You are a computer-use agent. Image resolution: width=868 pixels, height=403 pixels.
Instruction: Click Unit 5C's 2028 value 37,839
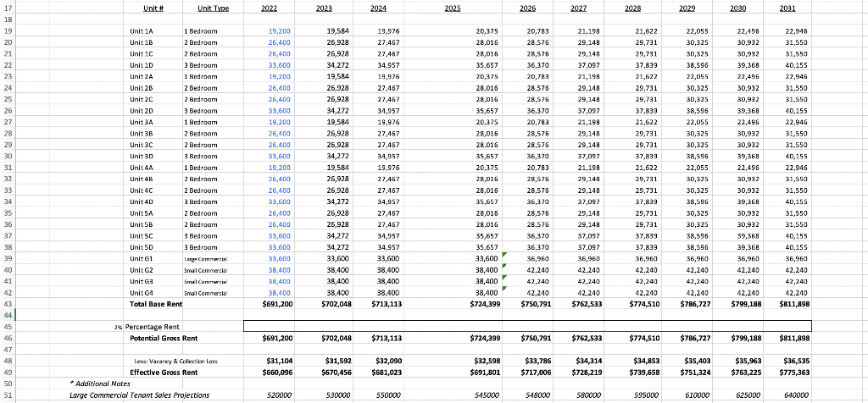pos(647,236)
